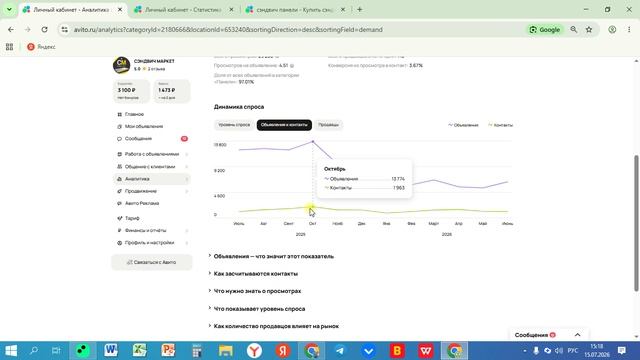
Task: Open the 2 отзыва reviews link
Action: [156, 69]
